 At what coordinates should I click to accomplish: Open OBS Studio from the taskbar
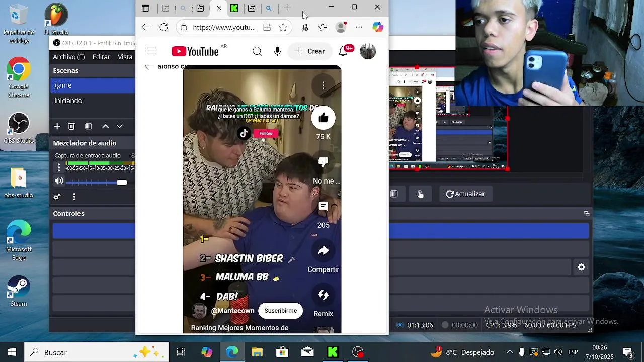coord(358,352)
